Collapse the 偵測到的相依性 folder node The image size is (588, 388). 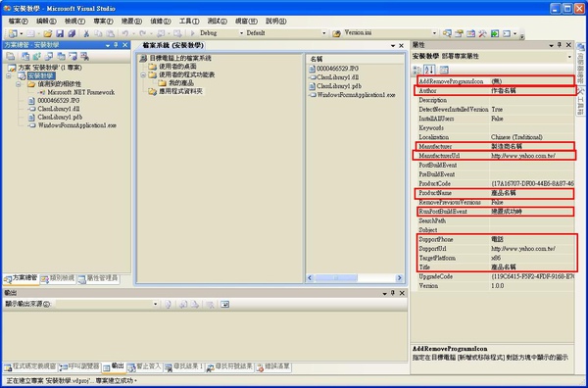coord(18,84)
